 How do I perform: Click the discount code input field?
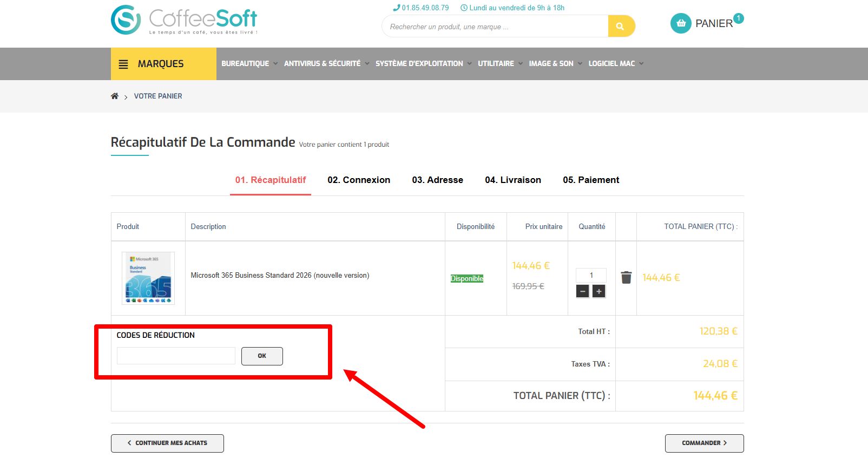(176, 356)
